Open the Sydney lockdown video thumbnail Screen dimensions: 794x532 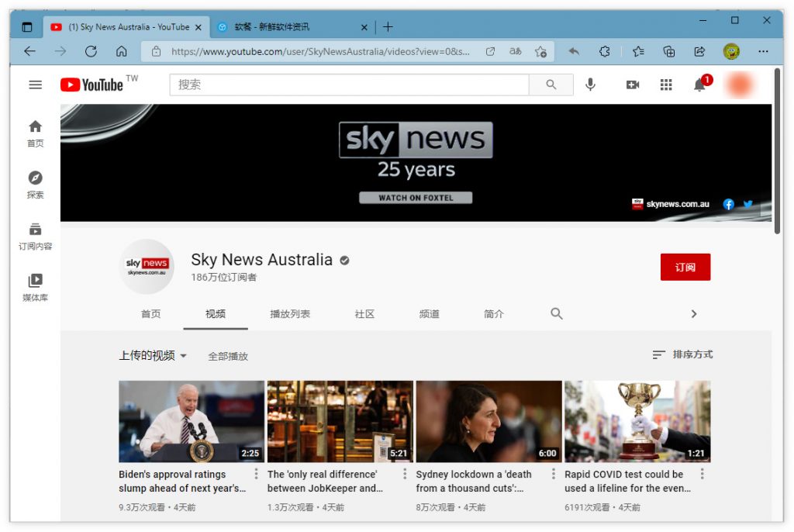pyautogui.click(x=488, y=422)
